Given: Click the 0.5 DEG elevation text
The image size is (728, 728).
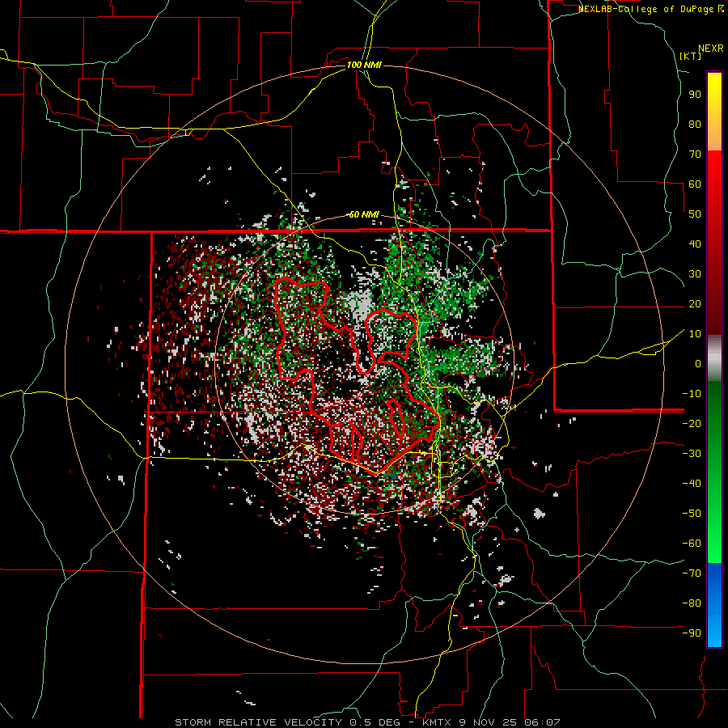Looking at the screenshot, I should click(x=374, y=722).
